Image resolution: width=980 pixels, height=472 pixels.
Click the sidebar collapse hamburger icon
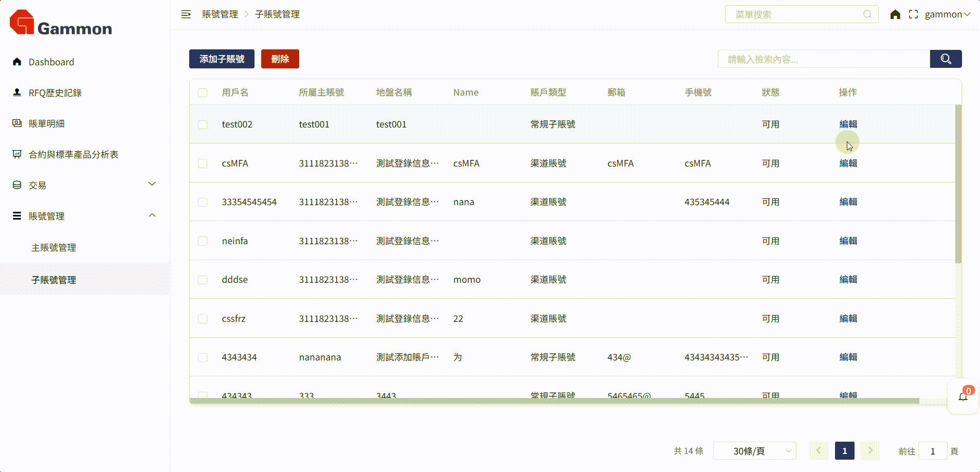(x=186, y=14)
